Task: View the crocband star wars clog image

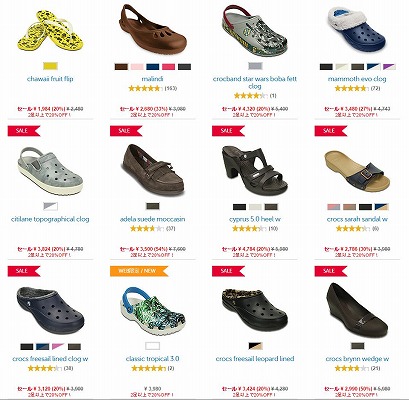Action: pos(254,31)
